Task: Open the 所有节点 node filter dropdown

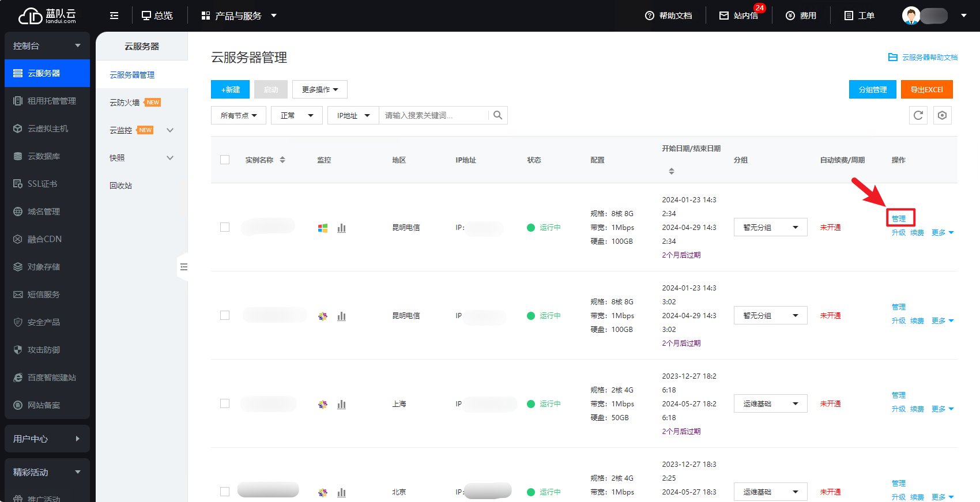Action: (238, 115)
